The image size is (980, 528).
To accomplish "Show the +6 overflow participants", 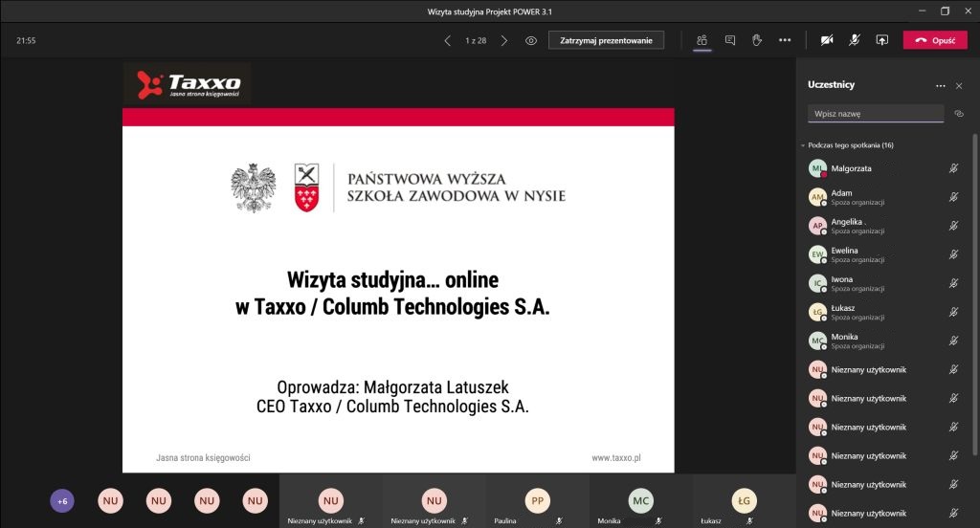I will (62, 500).
